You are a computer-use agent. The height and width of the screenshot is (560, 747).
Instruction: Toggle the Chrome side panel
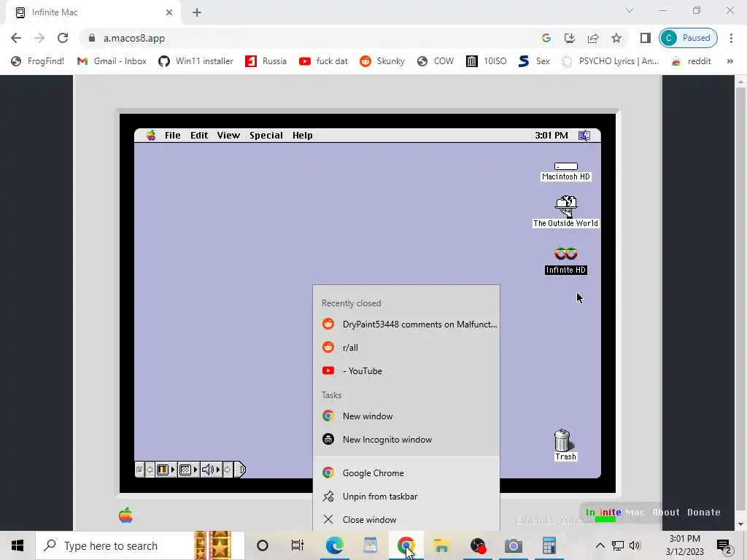pyautogui.click(x=645, y=38)
